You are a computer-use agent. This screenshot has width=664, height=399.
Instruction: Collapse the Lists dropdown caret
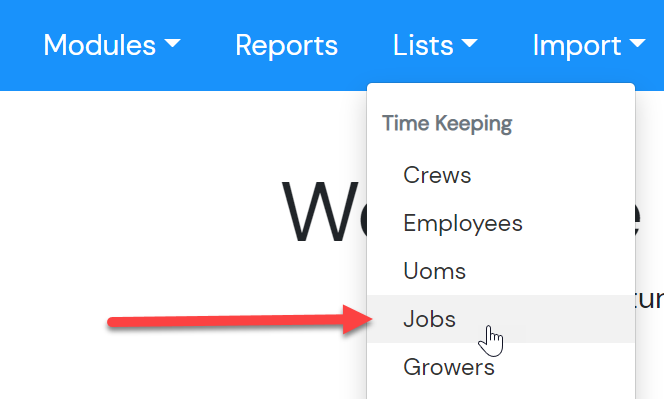469,43
